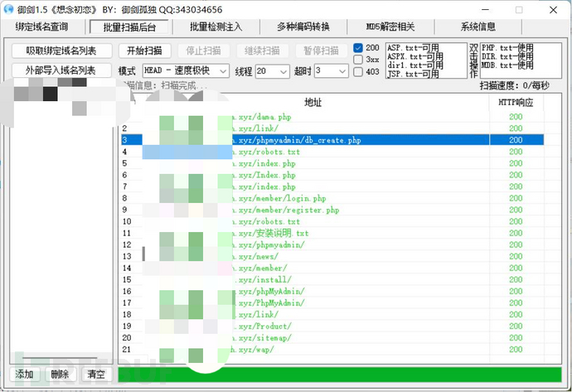Select row 6 Index.php result
The image size is (572, 392).
(332, 175)
